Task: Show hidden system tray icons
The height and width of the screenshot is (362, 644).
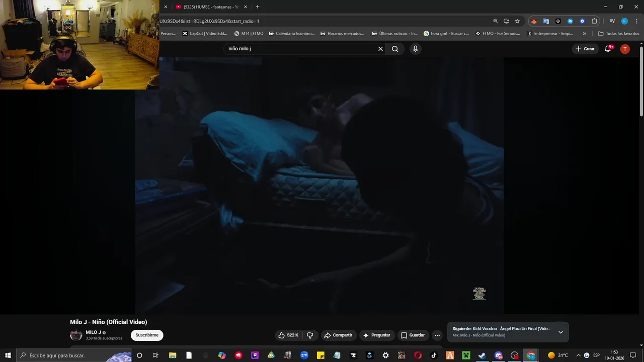Action: point(578,355)
